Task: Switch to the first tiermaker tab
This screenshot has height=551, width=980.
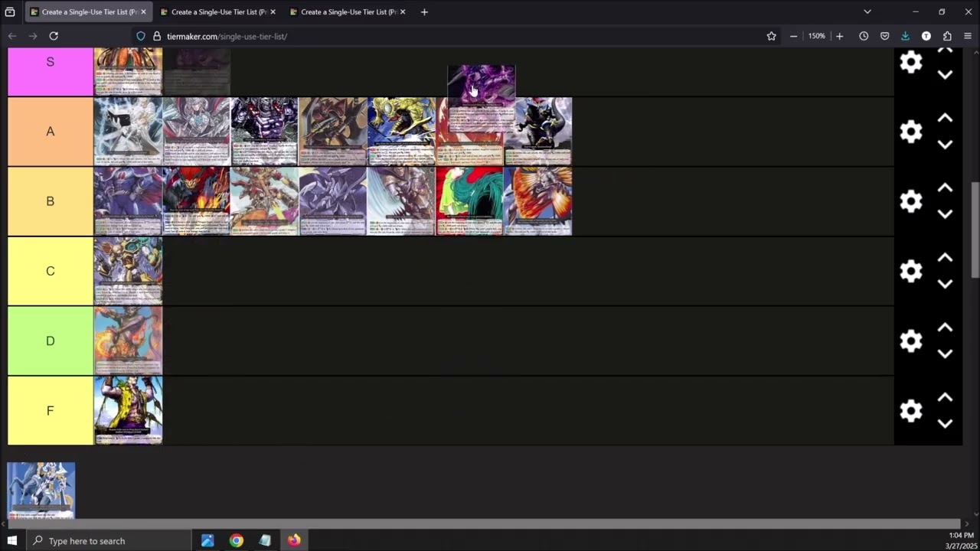Action: pos(88,11)
